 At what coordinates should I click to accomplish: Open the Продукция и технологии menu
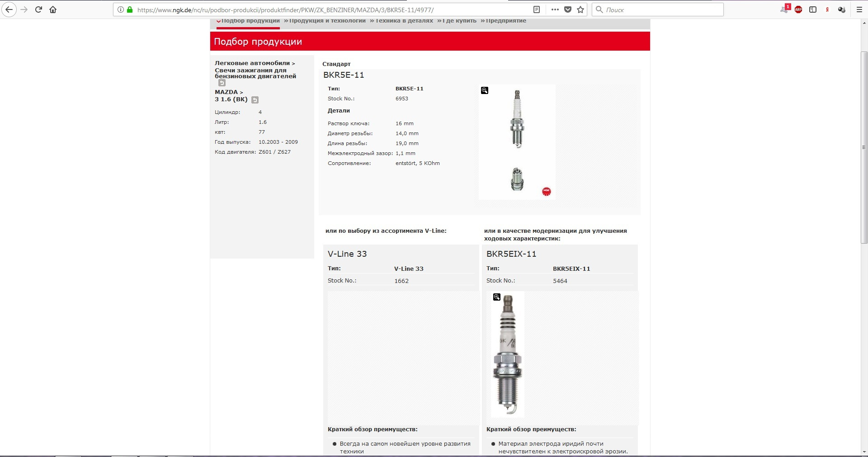327,21
